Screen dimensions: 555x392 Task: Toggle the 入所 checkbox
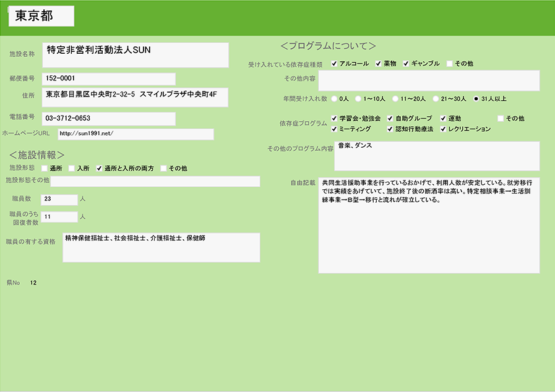(x=72, y=168)
